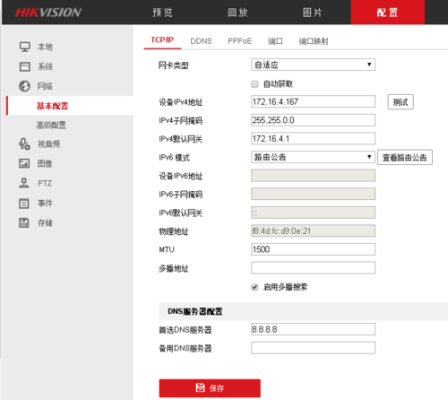The image size is (448, 400).
Task: Click the test (测试) button
Action: click(x=401, y=102)
